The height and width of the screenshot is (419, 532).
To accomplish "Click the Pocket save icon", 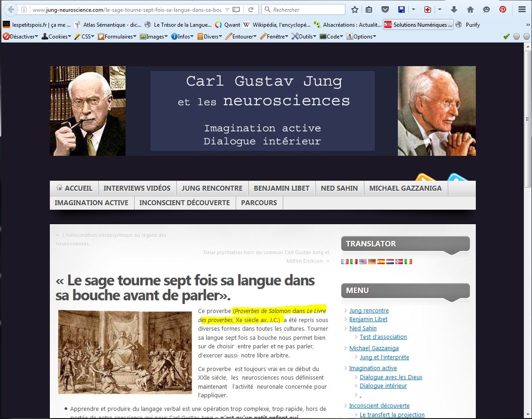I will (385, 10).
